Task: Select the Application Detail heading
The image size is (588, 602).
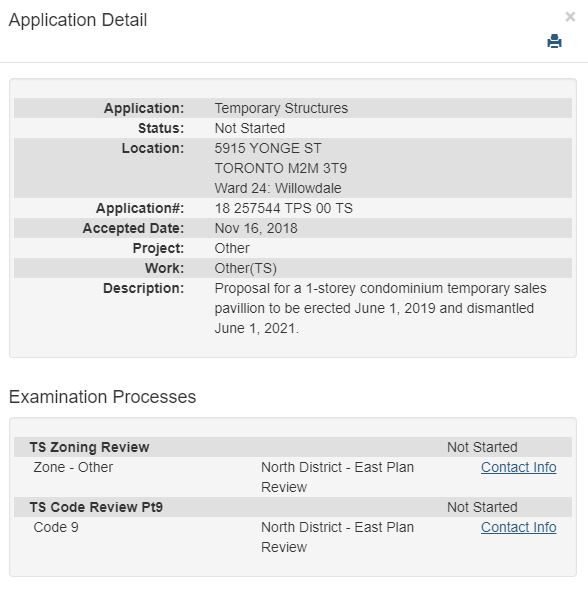Action: coord(78,20)
